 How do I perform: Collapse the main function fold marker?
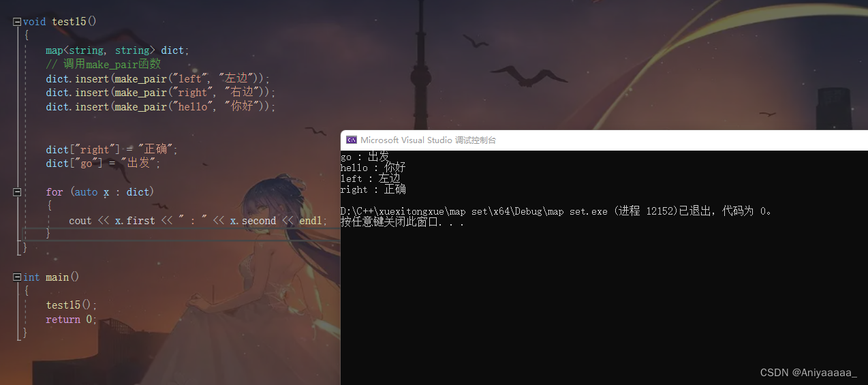pos(17,277)
